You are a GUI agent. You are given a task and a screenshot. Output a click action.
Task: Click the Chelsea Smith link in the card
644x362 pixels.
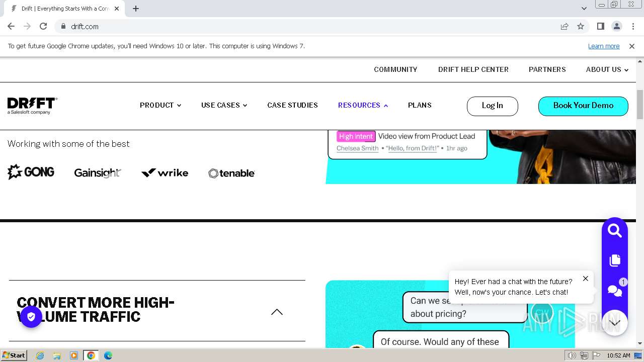(357, 148)
